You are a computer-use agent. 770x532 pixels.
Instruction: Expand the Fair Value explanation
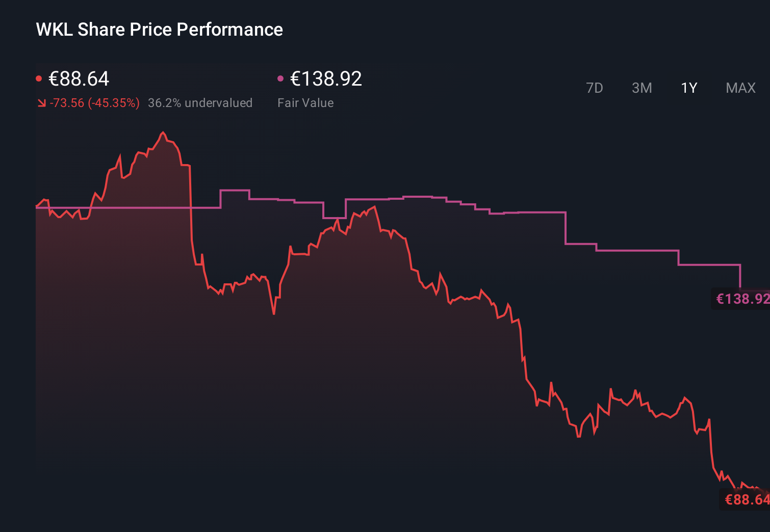305,102
